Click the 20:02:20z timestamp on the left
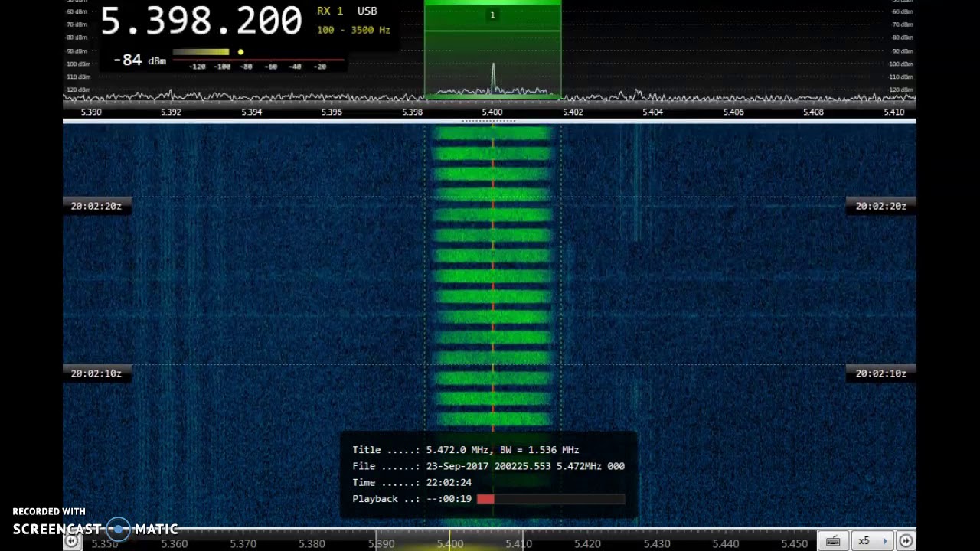This screenshot has height=551, width=980. click(96, 206)
